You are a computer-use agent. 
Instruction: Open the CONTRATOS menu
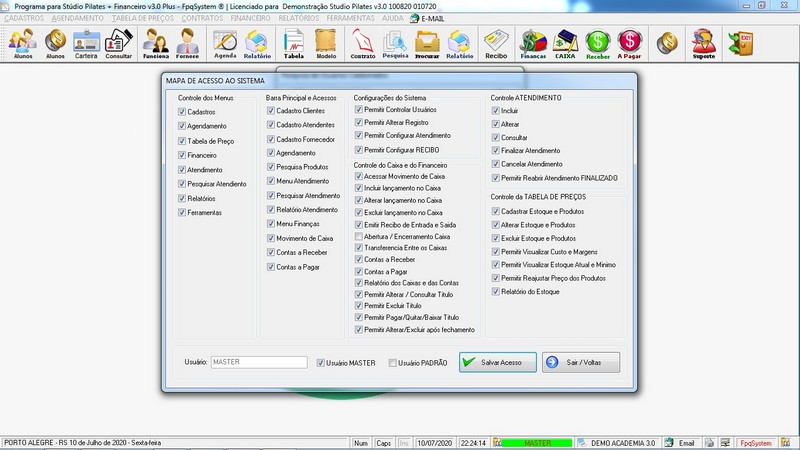[x=203, y=18]
